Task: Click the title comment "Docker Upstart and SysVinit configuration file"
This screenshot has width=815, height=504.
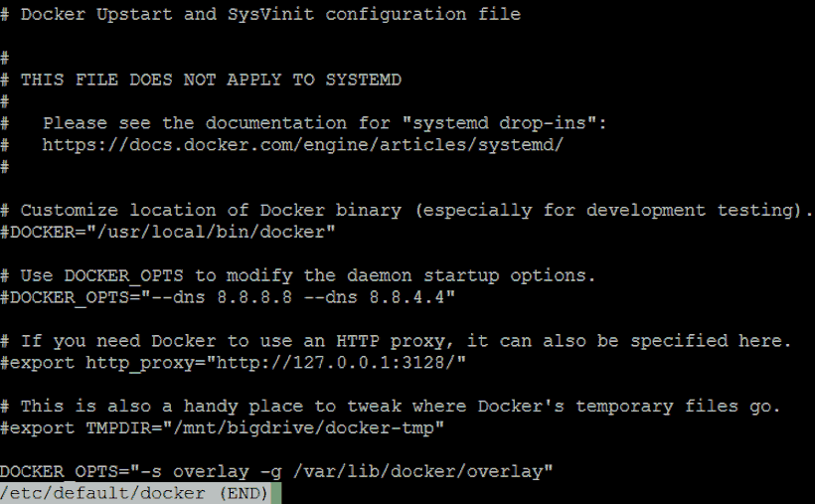Action: (270, 15)
